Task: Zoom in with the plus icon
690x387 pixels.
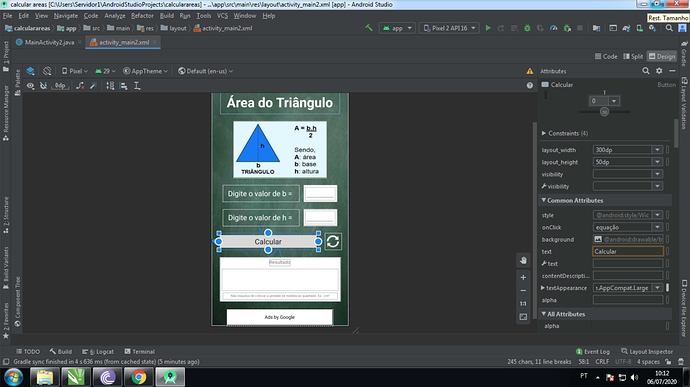Action: point(523,277)
